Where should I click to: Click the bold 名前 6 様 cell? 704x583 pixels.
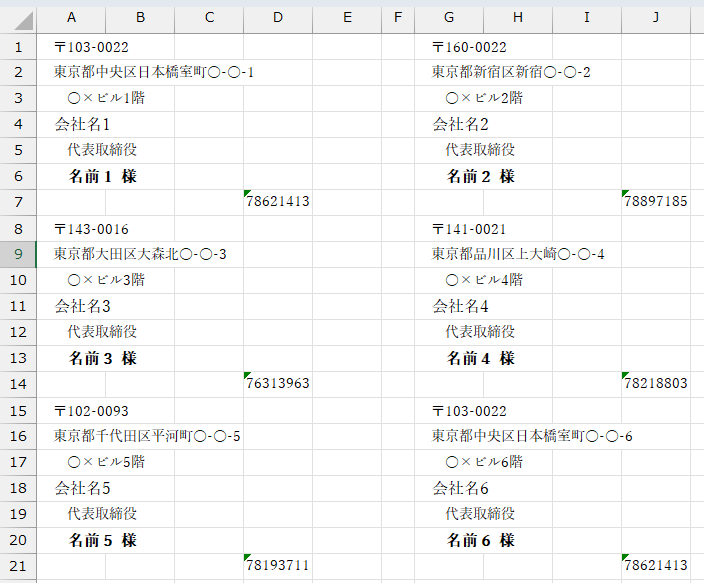point(480,541)
